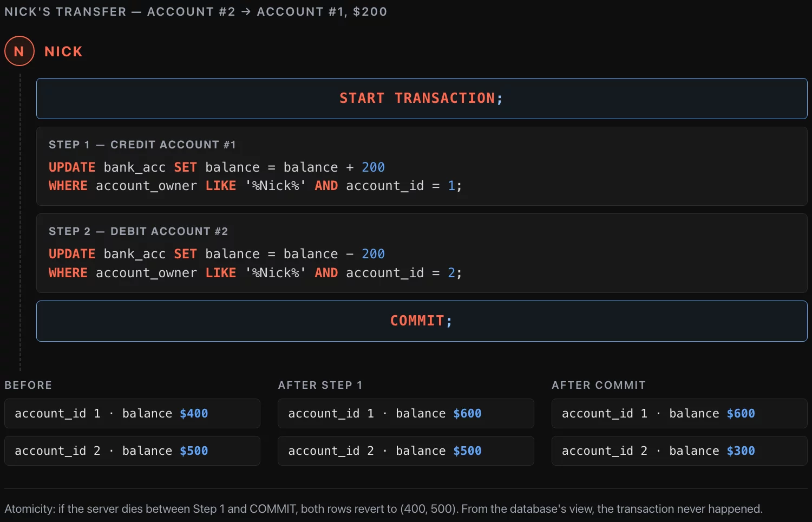This screenshot has width=812, height=522.
Task: Click the Nick avatar circle with letter N
Action: pyautogui.click(x=19, y=51)
